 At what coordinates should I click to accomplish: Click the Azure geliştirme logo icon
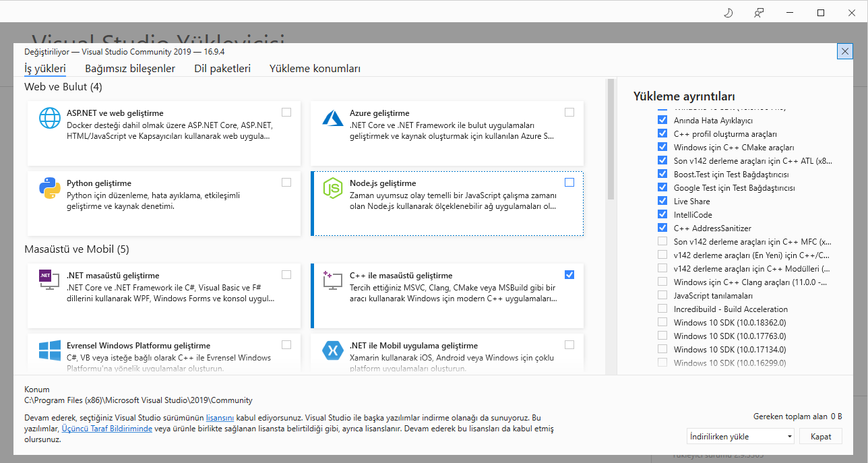(x=333, y=118)
